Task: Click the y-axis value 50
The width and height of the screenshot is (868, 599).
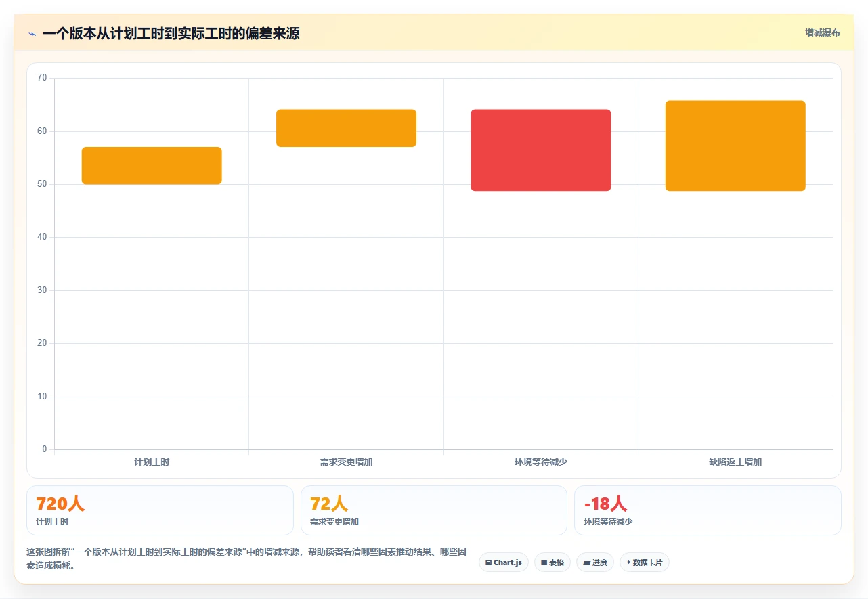Action: (42, 184)
